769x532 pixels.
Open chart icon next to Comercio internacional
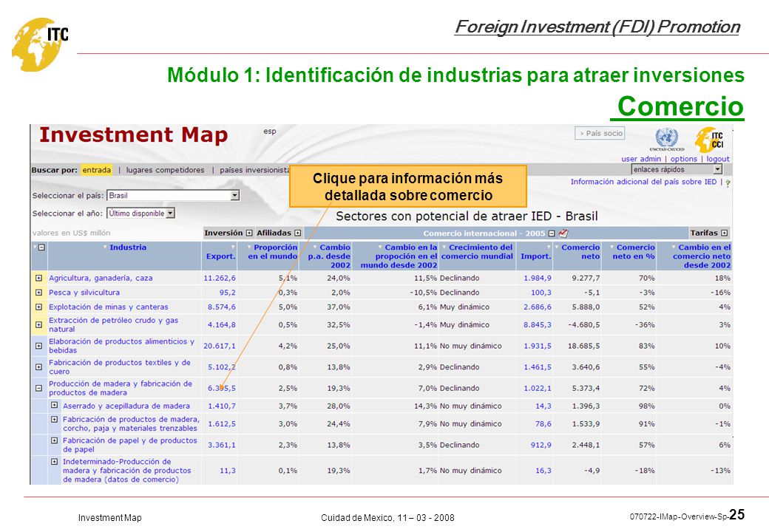[563, 233]
